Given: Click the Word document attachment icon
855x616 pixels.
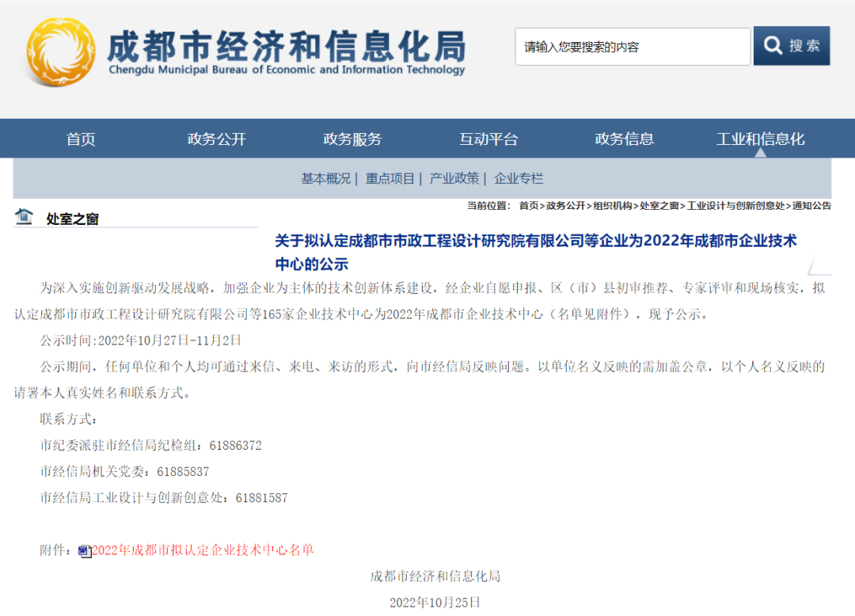Looking at the screenshot, I should (x=85, y=551).
